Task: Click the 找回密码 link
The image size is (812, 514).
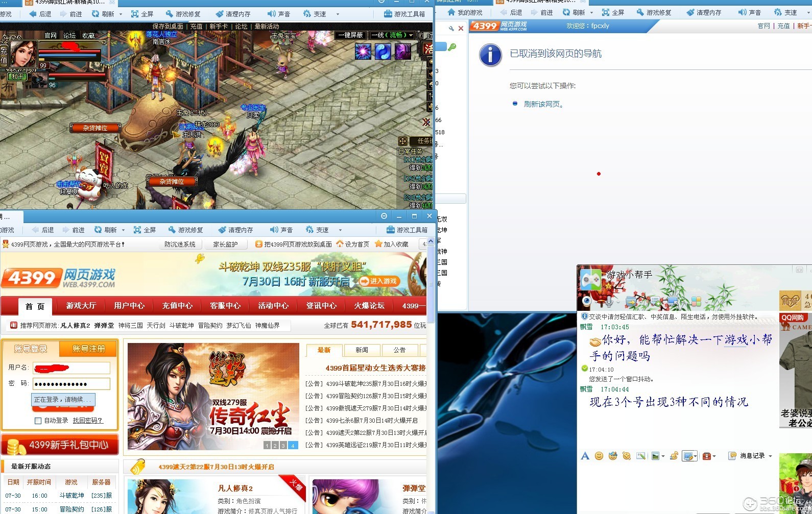Action: coord(88,421)
